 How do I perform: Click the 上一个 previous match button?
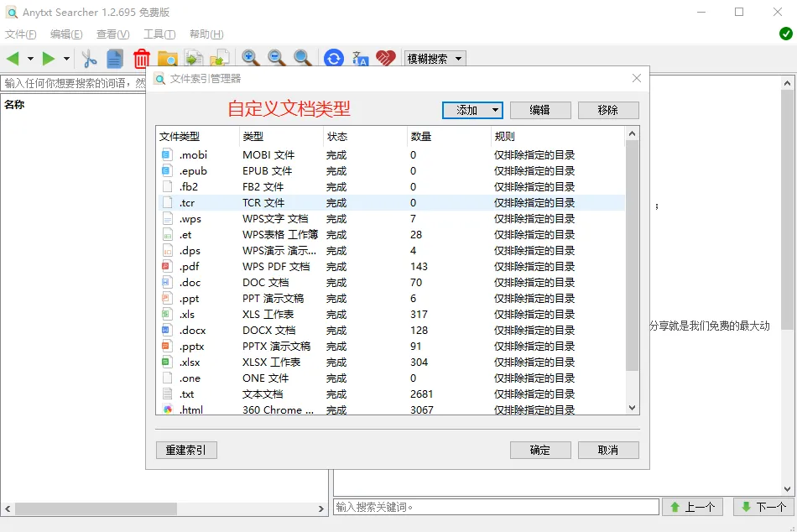coord(692,507)
